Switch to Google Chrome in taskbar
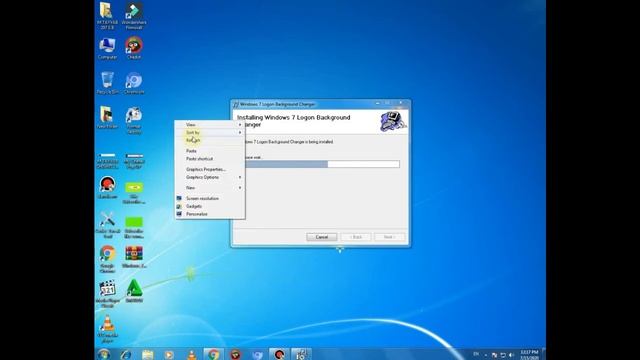The height and width of the screenshot is (360, 640). pyautogui.click(x=213, y=354)
